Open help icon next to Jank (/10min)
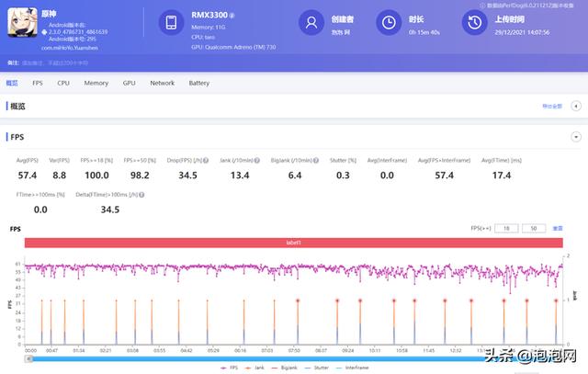 257,160
